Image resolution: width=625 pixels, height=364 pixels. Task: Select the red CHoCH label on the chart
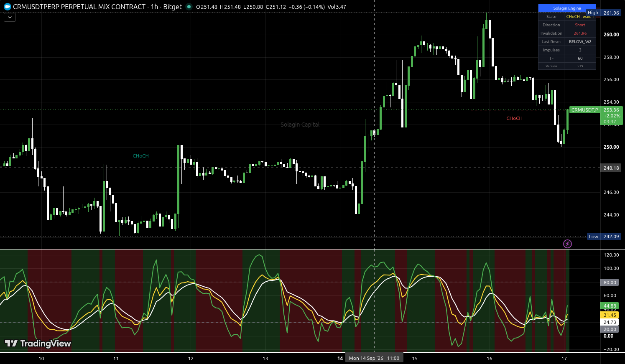[x=515, y=118]
